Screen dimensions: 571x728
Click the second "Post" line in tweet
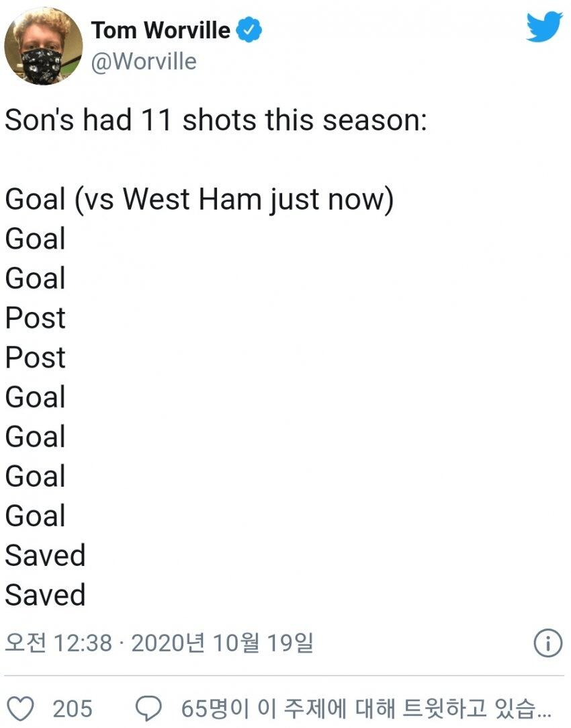pos(36,358)
